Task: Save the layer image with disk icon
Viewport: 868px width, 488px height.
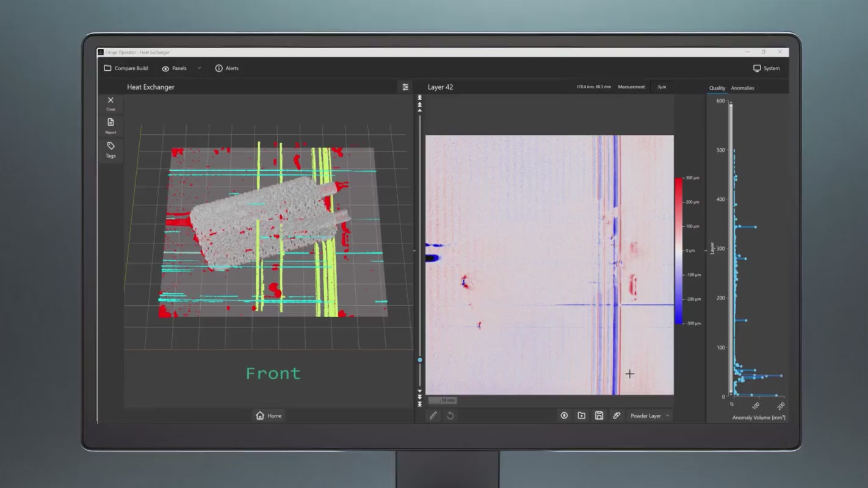Action: click(x=599, y=415)
